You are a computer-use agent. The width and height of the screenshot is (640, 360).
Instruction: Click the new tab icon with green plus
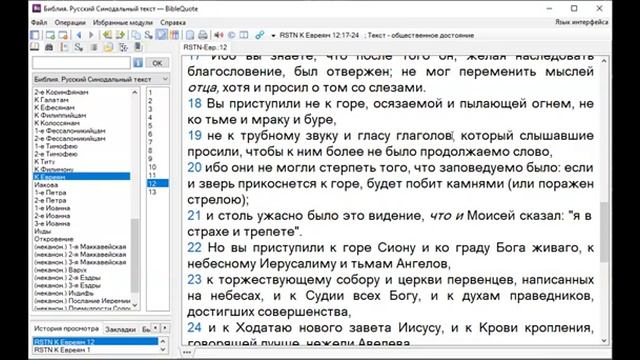[x=50, y=35]
